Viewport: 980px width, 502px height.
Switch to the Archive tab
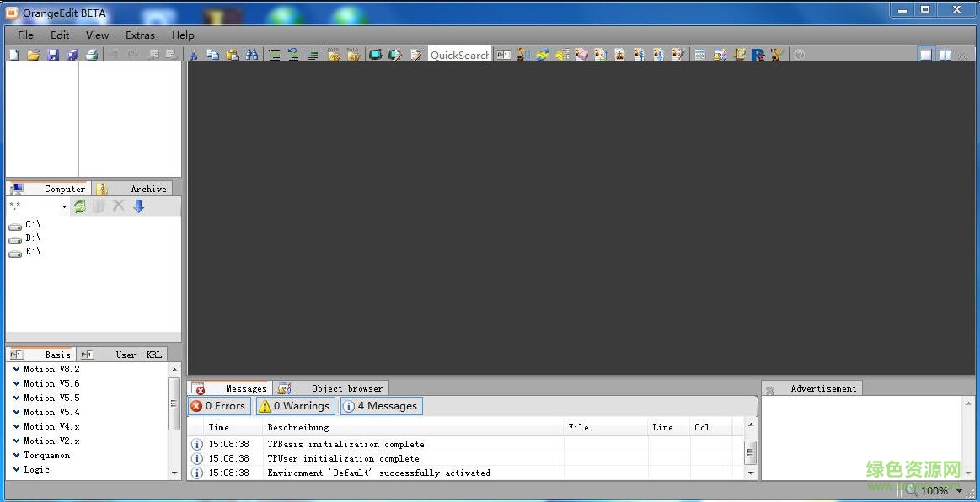(147, 189)
